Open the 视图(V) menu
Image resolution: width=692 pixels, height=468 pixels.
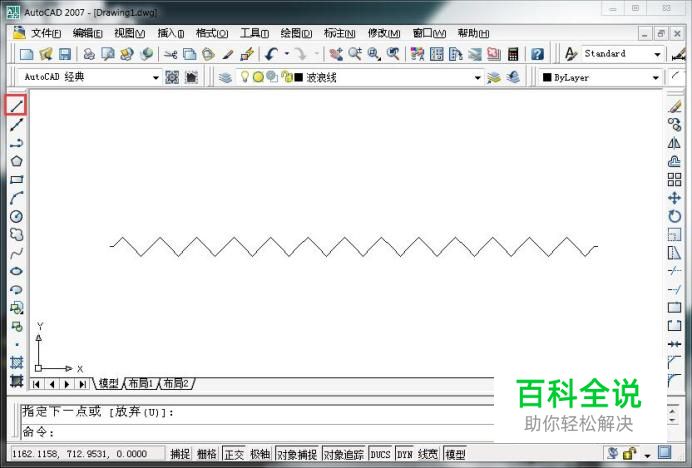pos(129,33)
